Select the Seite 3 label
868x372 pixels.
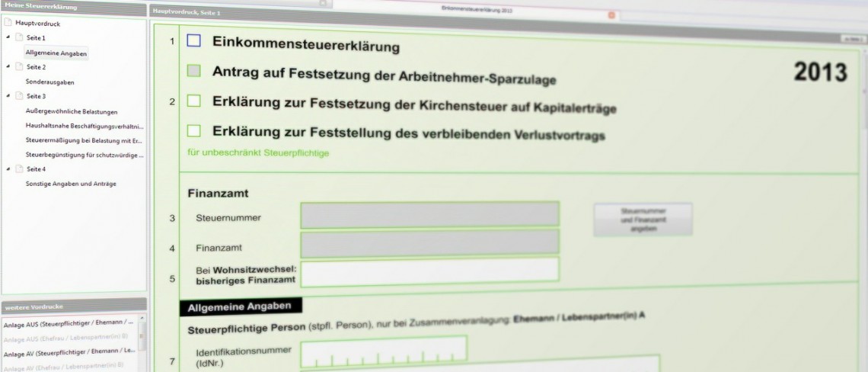pyautogui.click(x=36, y=97)
